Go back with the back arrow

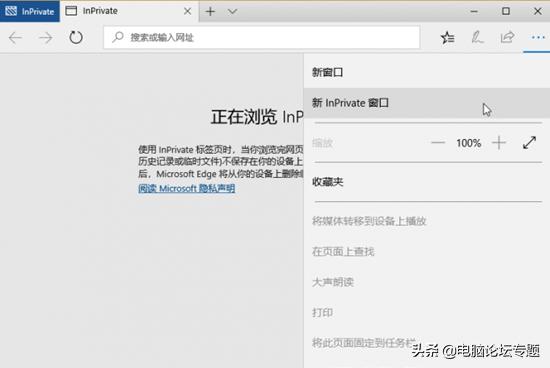pyautogui.click(x=15, y=38)
